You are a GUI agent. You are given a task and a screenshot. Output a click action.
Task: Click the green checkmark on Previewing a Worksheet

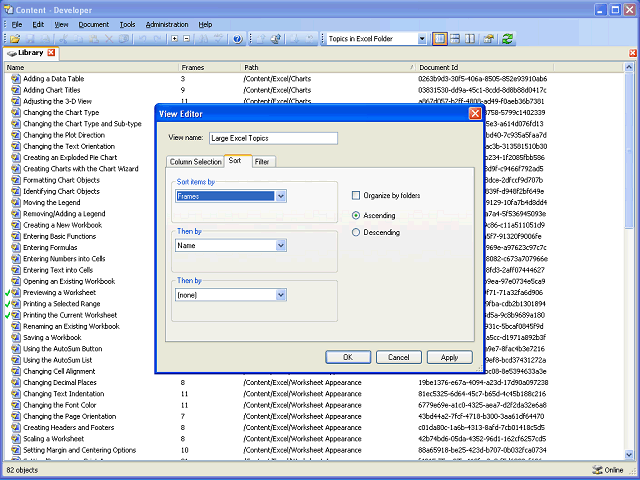point(7,293)
